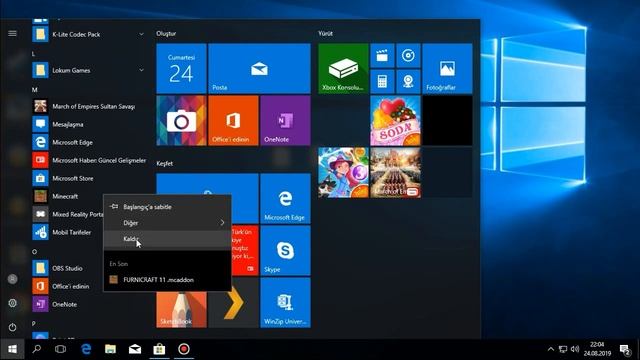Image resolution: width=640 pixels, height=360 pixels.
Task: Open the Calendar tile showing Cumartesi 24
Action: point(181,69)
